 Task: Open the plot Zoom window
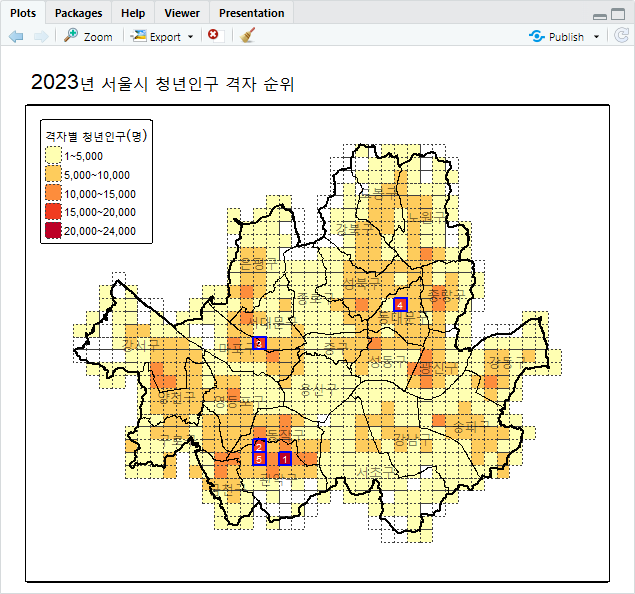point(88,36)
